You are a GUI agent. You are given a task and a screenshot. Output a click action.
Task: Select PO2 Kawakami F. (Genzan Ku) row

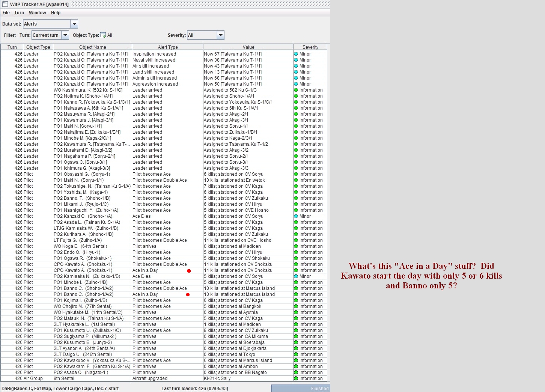click(x=164, y=366)
